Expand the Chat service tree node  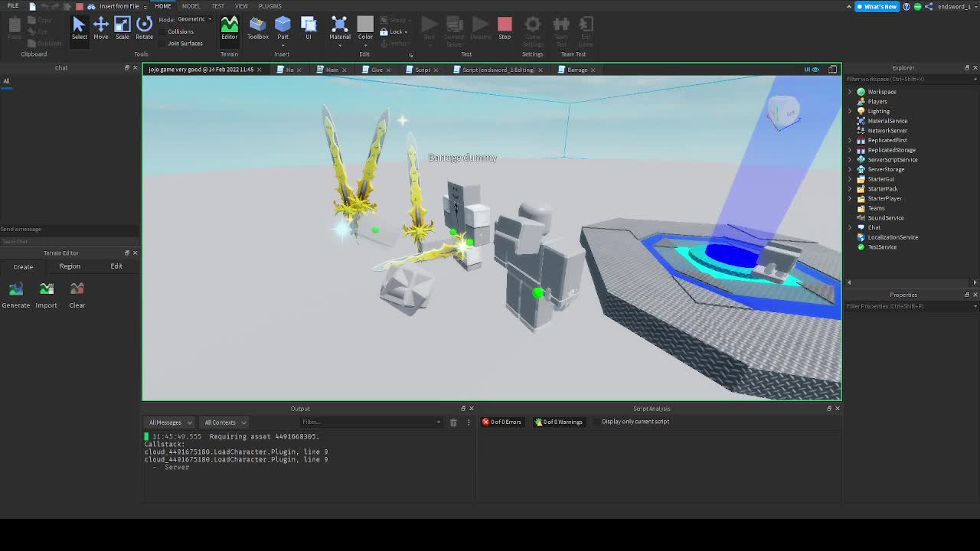850,227
